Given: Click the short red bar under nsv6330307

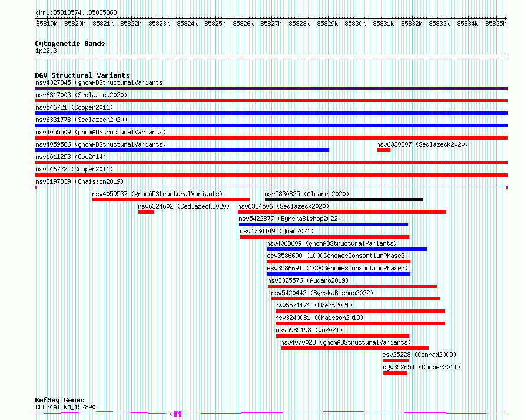Looking at the screenshot, I should [x=383, y=150].
